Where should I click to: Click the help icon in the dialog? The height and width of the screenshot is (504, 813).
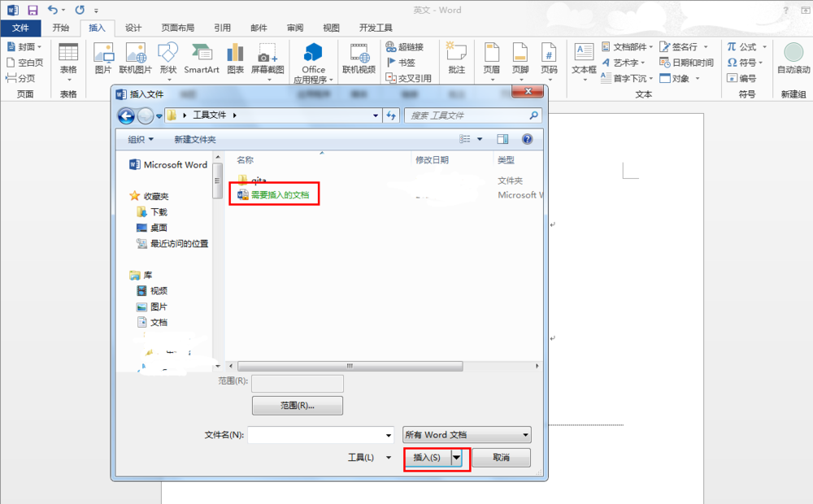[x=528, y=138]
